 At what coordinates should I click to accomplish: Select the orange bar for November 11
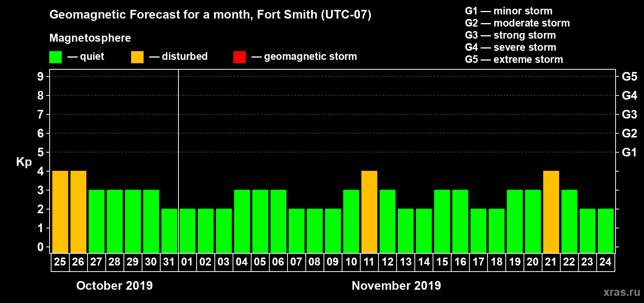369,212
